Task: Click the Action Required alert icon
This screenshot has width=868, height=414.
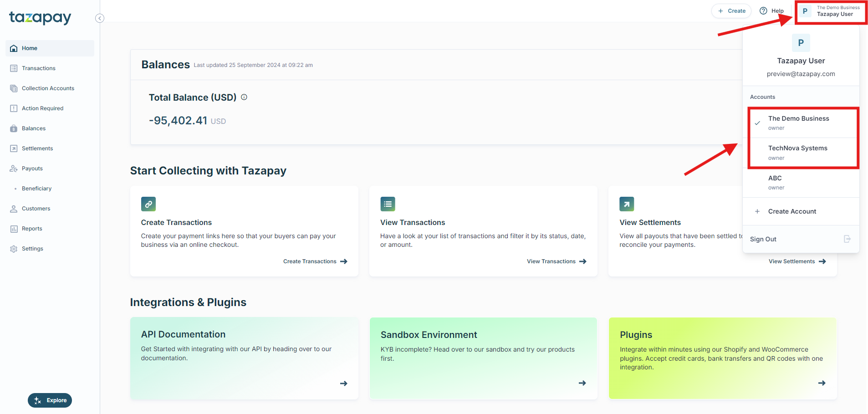Action: [14, 108]
